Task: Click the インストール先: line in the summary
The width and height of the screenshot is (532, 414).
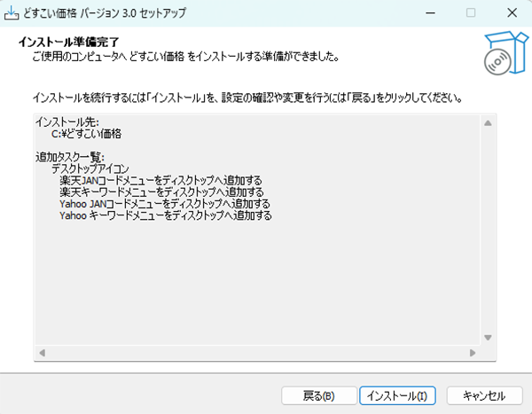Action: (x=67, y=121)
